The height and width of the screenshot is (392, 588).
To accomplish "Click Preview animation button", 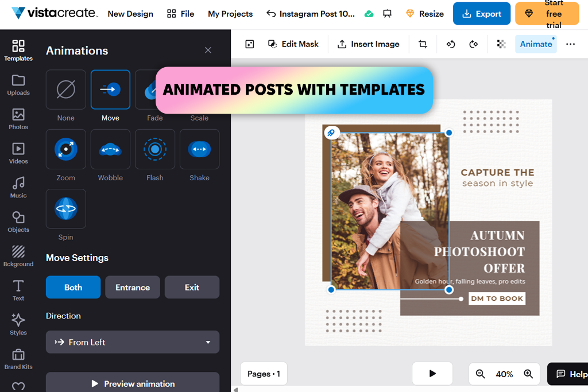I will coord(133,382).
